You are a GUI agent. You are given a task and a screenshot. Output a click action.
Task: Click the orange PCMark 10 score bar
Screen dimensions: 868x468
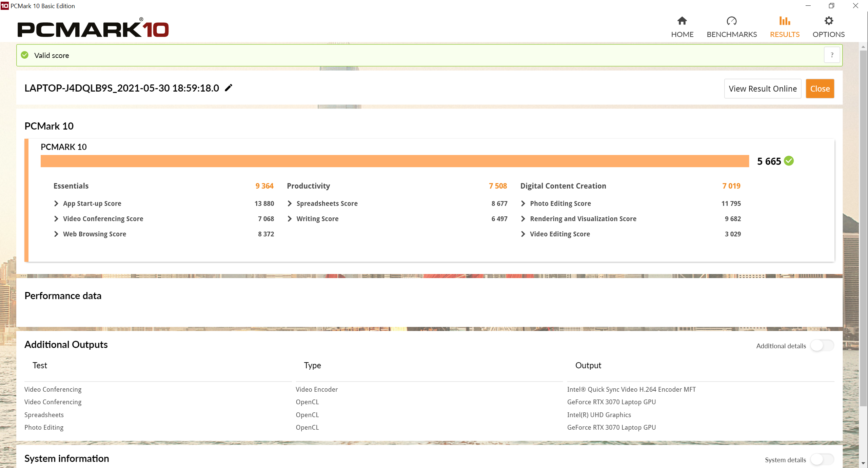click(x=395, y=161)
